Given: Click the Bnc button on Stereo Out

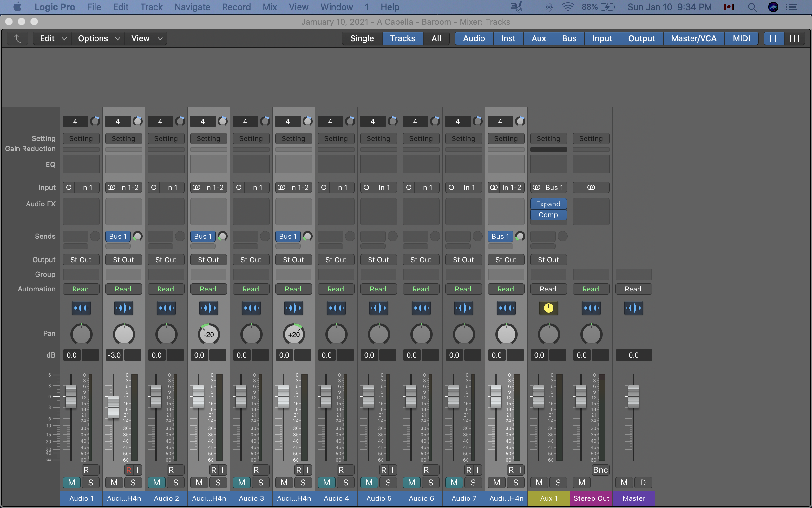Looking at the screenshot, I should tap(600, 470).
